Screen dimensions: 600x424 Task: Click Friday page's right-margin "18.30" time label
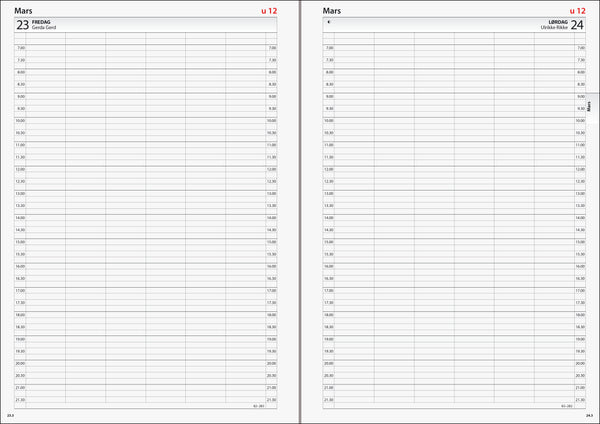pos(271,327)
